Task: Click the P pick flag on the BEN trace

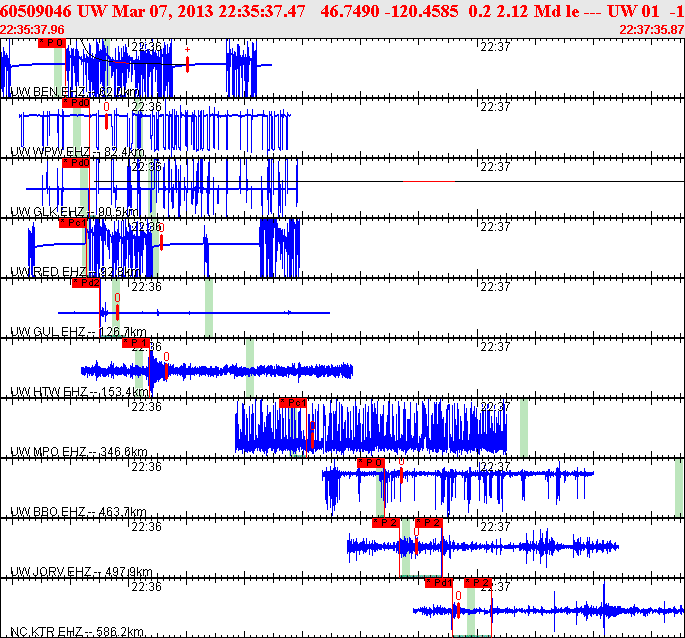Action: [x=51, y=43]
